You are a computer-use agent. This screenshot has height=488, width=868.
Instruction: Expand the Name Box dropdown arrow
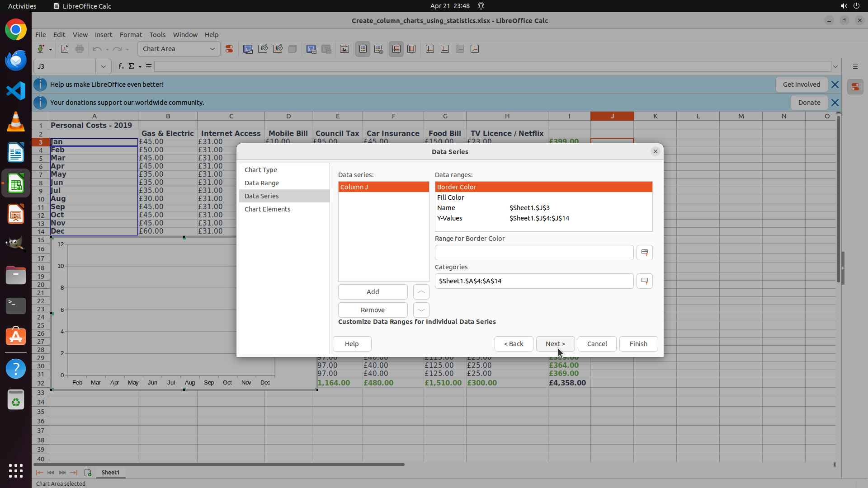[x=104, y=66]
